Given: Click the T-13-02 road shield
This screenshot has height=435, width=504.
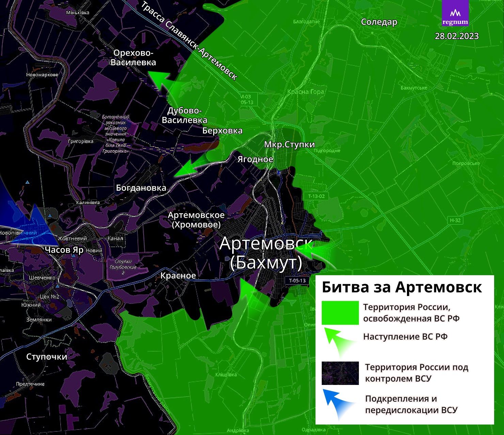Looking at the screenshot, I should tap(316, 196).
